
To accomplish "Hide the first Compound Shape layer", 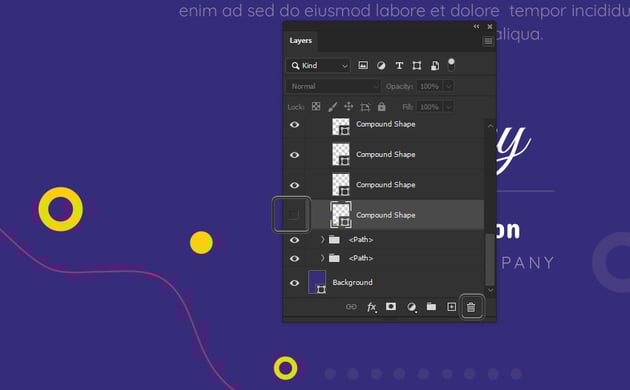I will 295,125.
